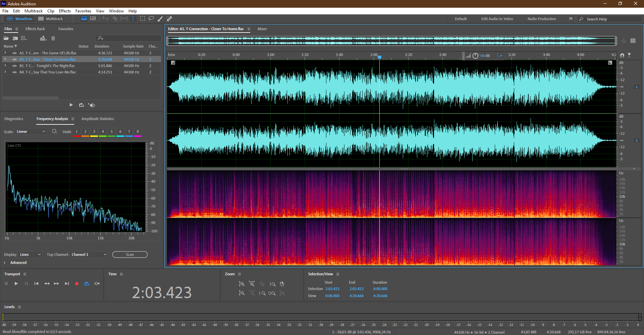This screenshot has height=335, width=644.
Task: Select Radio Production workspace
Action: [542, 19]
